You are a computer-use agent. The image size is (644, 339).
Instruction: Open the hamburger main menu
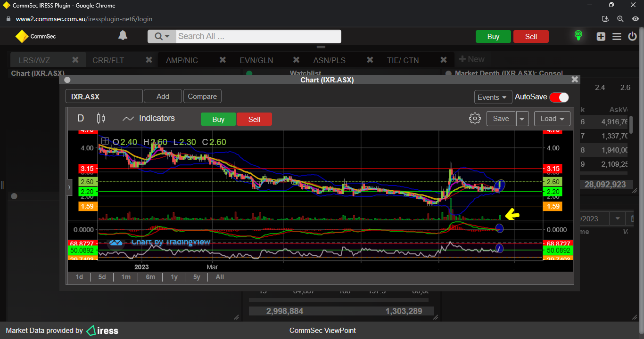[617, 37]
